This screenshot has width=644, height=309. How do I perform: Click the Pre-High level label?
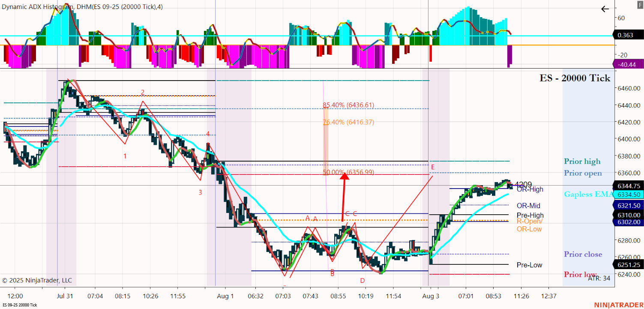pyautogui.click(x=530, y=215)
